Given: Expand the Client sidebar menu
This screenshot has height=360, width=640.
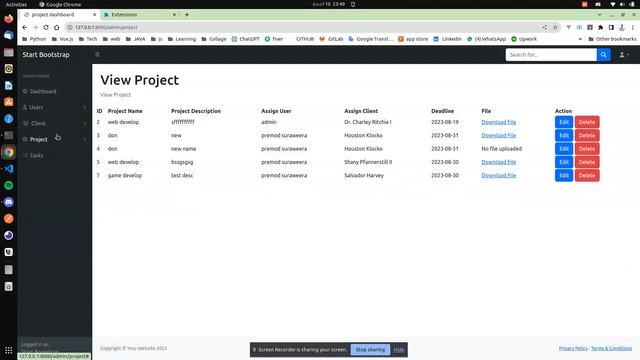Looking at the screenshot, I should (54, 123).
